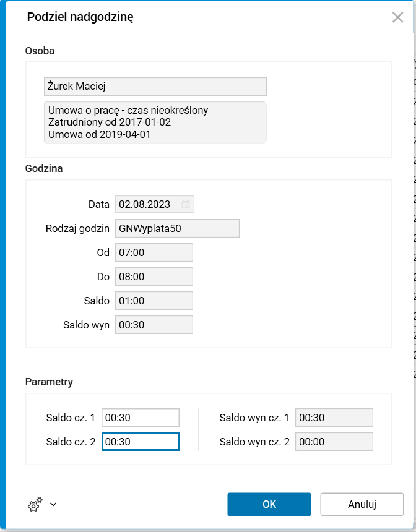Screen dimensions: 416x532
Task: Click the name field Żurek Maciej
Action: tap(155, 87)
